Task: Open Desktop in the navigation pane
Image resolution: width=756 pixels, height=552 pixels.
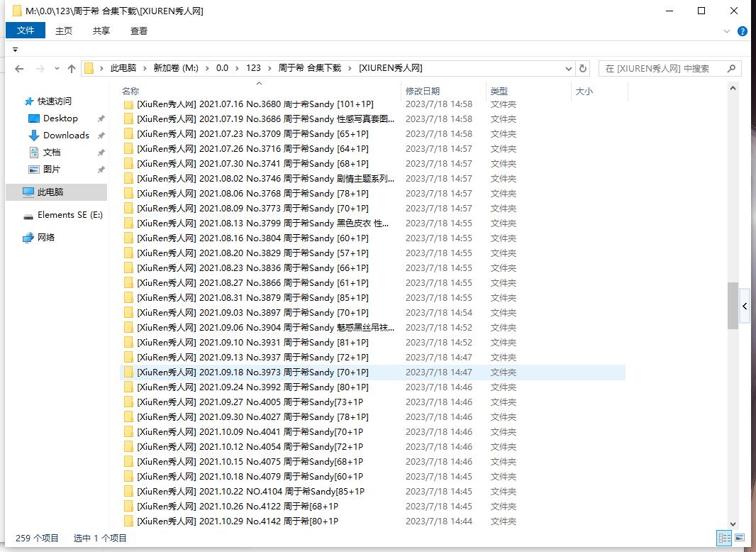Action: (60, 118)
